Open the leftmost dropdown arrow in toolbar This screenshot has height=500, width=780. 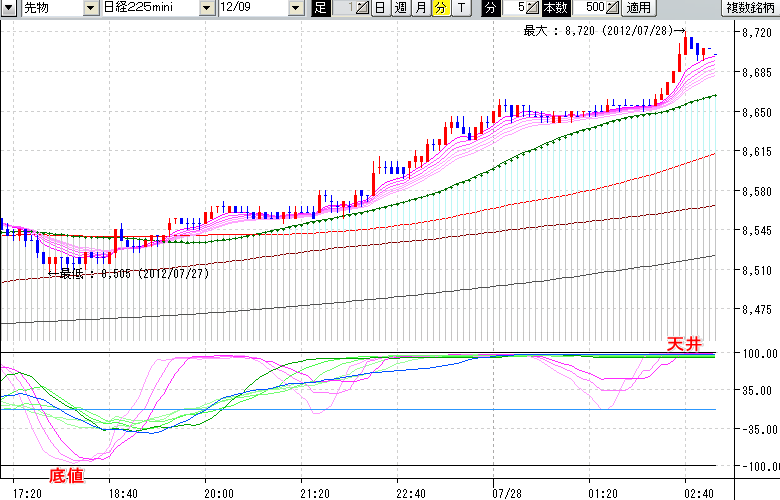pos(9,7)
